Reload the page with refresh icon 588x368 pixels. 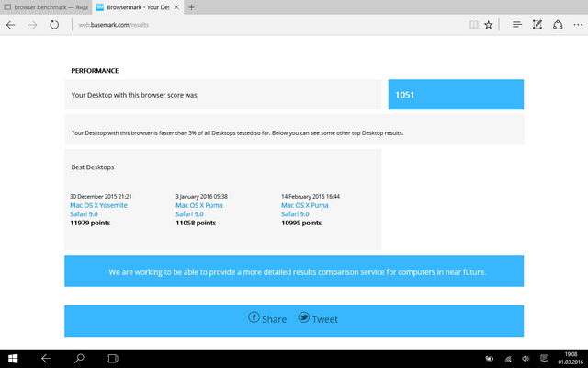click(x=54, y=25)
